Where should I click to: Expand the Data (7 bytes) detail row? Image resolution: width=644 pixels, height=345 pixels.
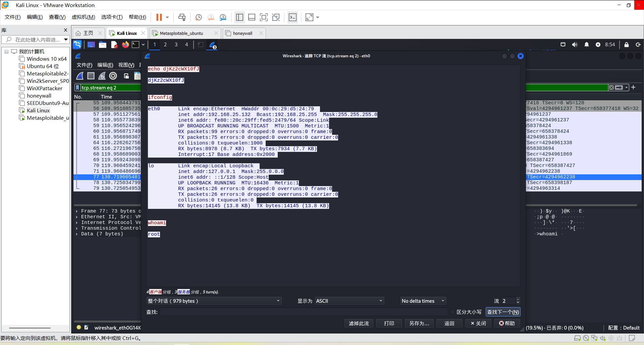tap(77, 234)
